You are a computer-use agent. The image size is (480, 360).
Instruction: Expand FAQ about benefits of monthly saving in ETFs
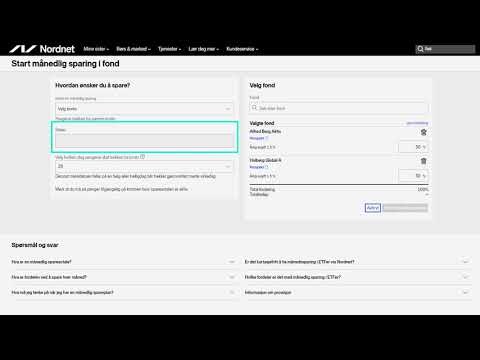(x=358, y=277)
